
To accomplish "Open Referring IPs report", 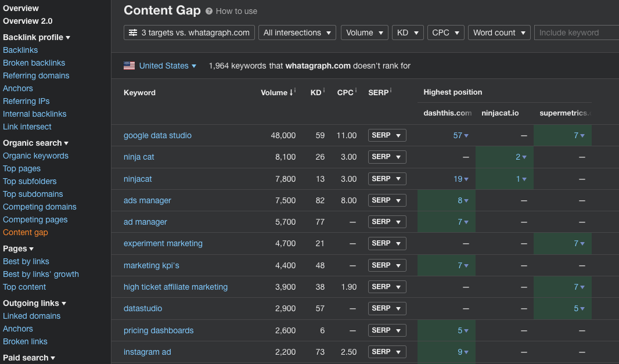I will 26,101.
